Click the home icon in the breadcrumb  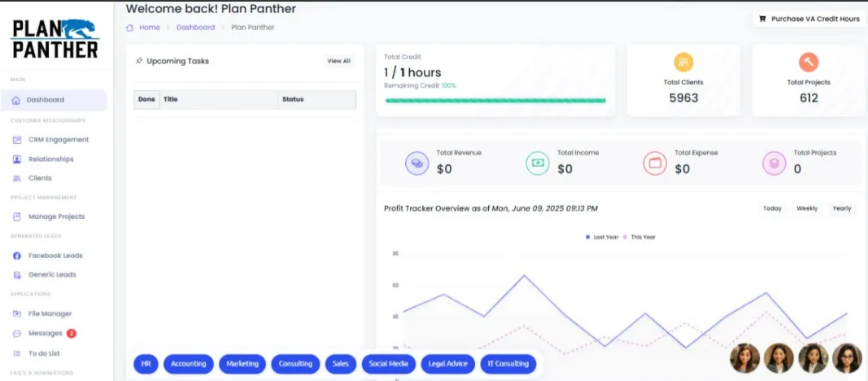tap(129, 27)
